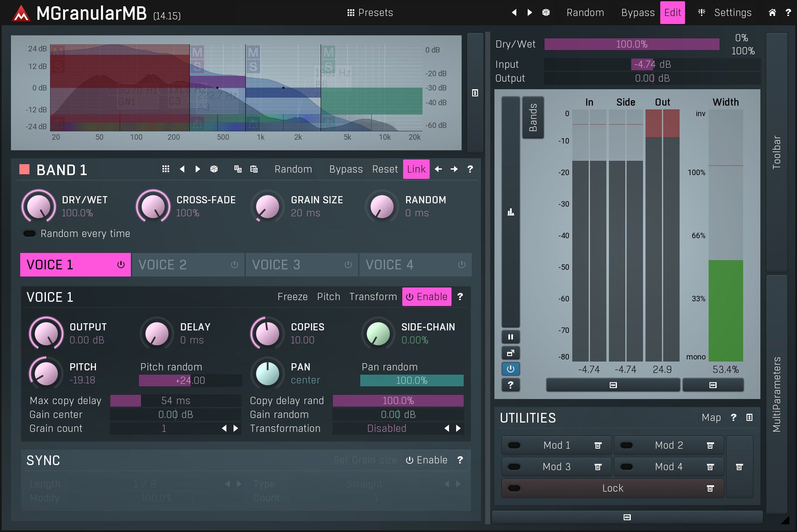Open Mod 1 modulator settings icon
Screen dimensions: 797x532
tap(598, 445)
